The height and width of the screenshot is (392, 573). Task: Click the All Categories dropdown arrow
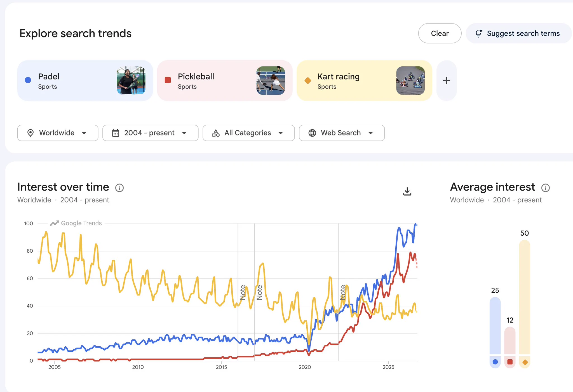pyautogui.click(x=281, y=133)
